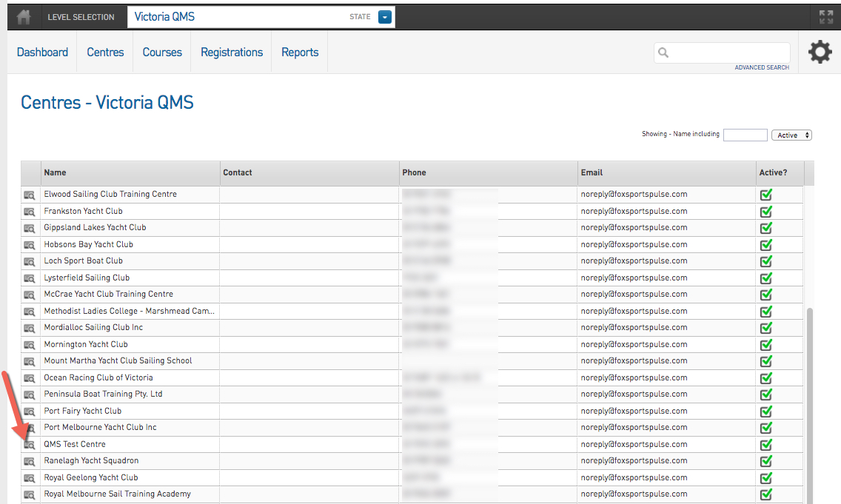Open the Advanced Search link

pyautogui.click(x=762, y=67)
